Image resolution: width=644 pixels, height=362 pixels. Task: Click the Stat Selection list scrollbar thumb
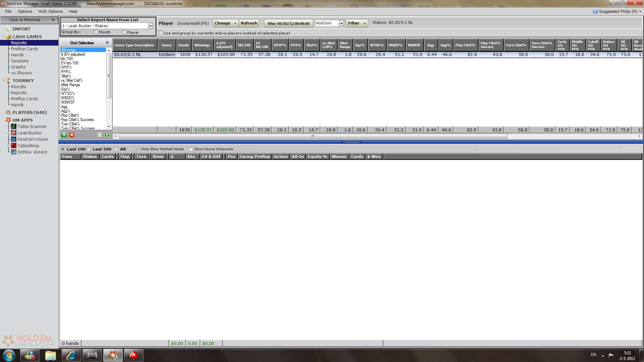click(109, 76)
